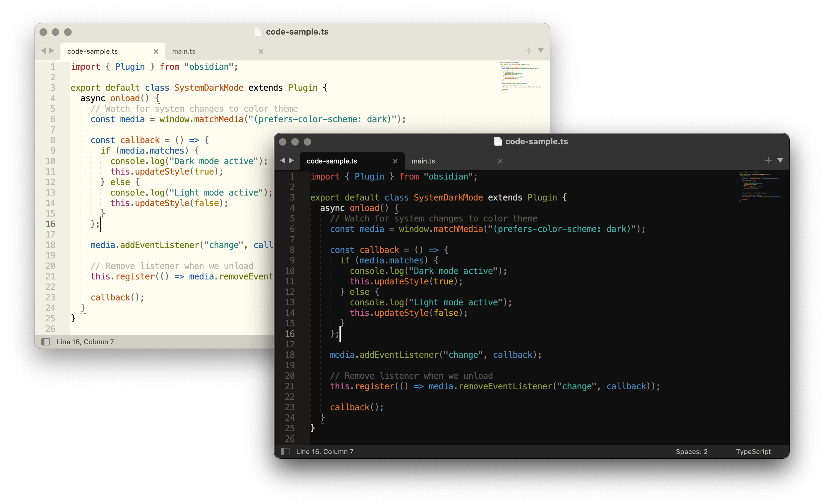Open the TypeScript language selector

[x=753, y=452]
